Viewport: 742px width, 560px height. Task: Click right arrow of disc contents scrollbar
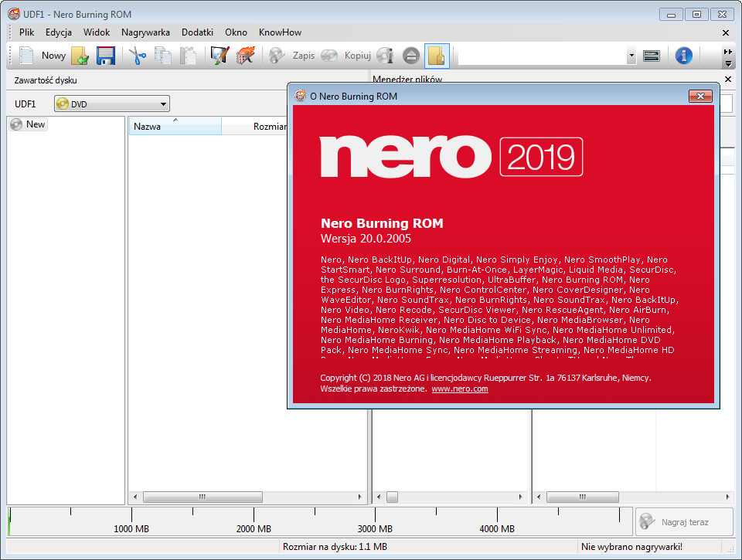point(359,497)
